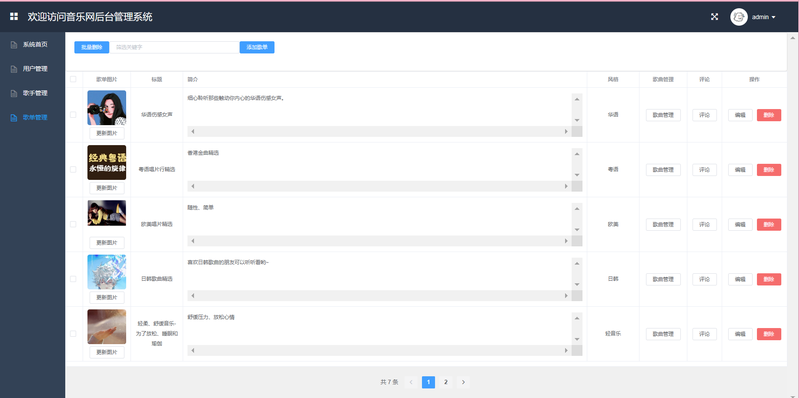Click the admin avatar image
This screenshot has width=800, height=398.
(738, 17)
